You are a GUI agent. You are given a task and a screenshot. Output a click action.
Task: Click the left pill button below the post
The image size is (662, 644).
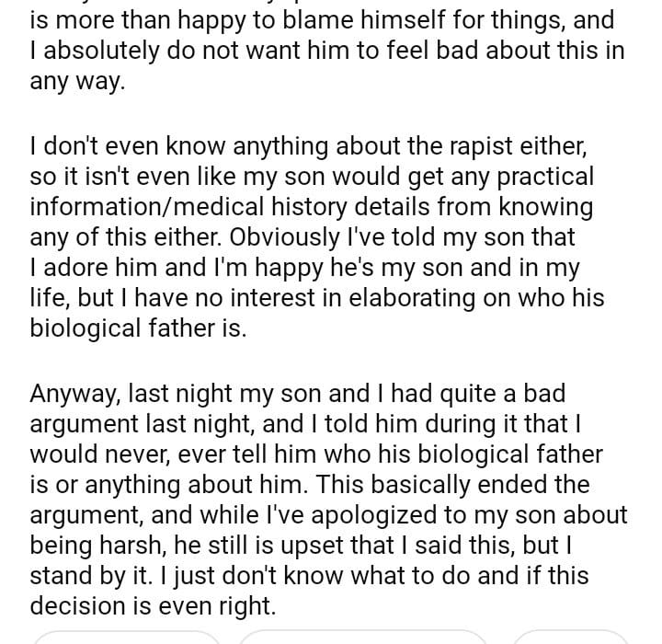point(127,636)
